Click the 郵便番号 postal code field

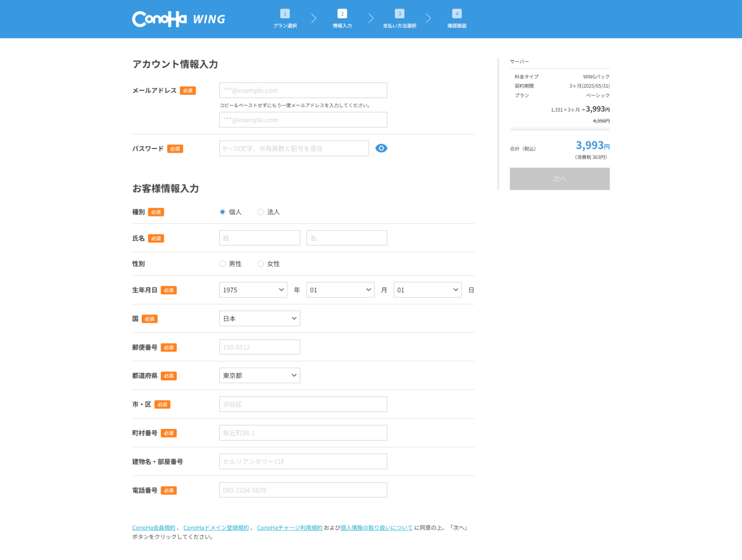click(x=259, y=346)
